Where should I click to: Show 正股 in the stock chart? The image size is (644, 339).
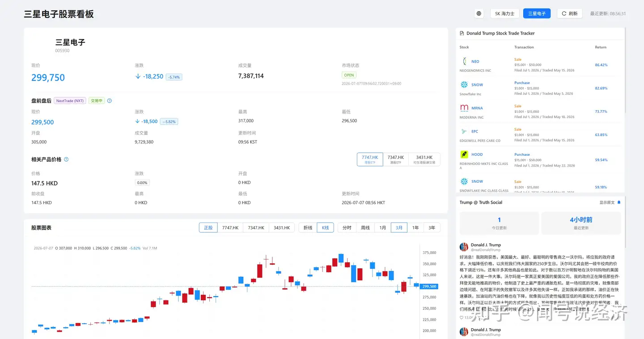[x=208, y=227]
